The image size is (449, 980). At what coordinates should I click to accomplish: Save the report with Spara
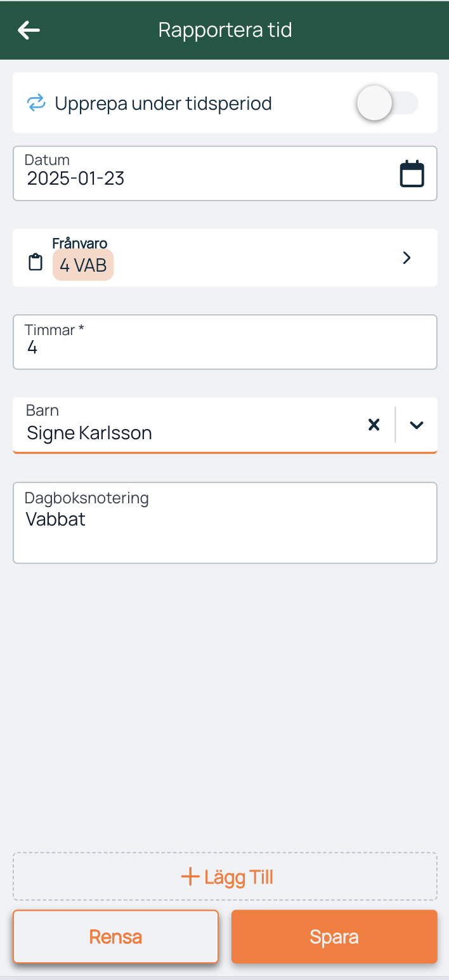pos(334,937)
